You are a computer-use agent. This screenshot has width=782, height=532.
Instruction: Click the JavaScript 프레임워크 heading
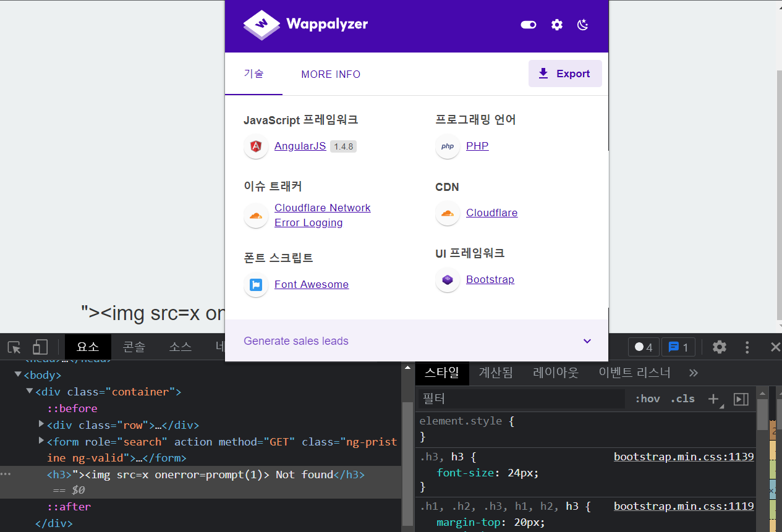click(x=300, y=120)
